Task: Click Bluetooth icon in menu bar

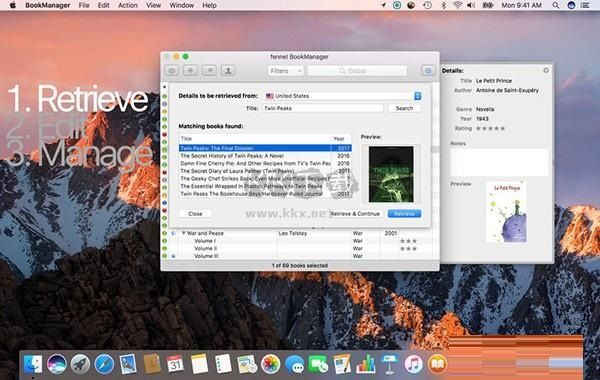Action: [x=443, y=5]
